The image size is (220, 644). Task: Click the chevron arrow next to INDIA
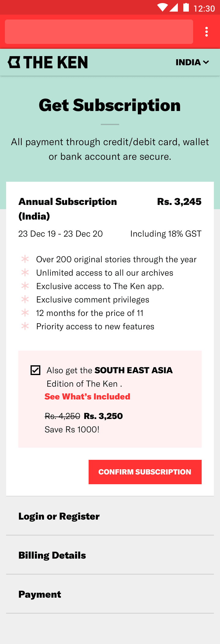(x=206, y=62)
